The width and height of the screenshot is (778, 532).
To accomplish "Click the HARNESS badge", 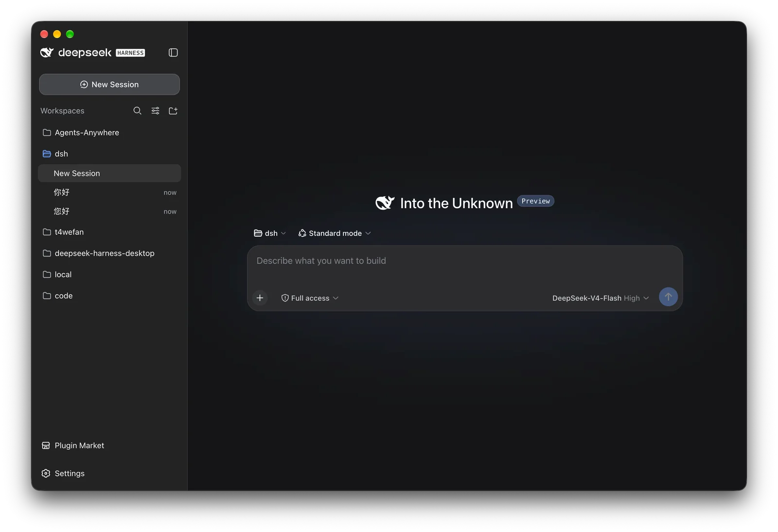I will (130, 53).
